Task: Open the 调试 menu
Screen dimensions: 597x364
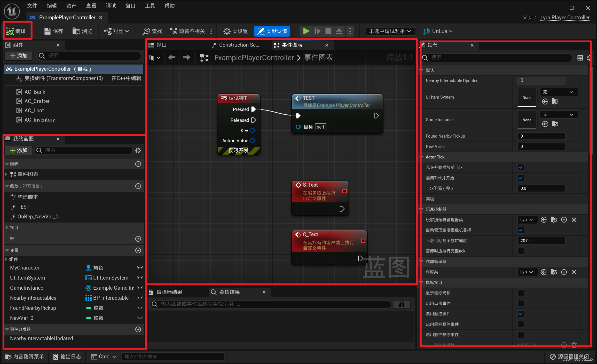Action: click(x=111, y=6)
